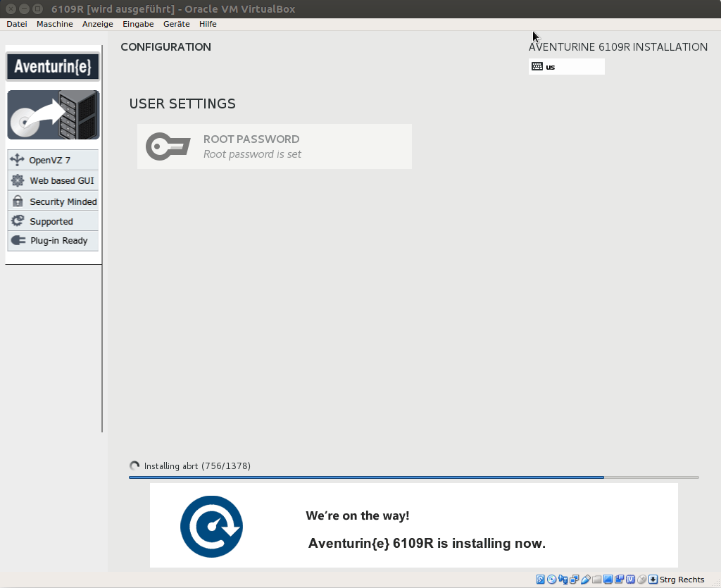Click the audio status icon
Viewport: 721px width, 588px height.
pos(563,580)
